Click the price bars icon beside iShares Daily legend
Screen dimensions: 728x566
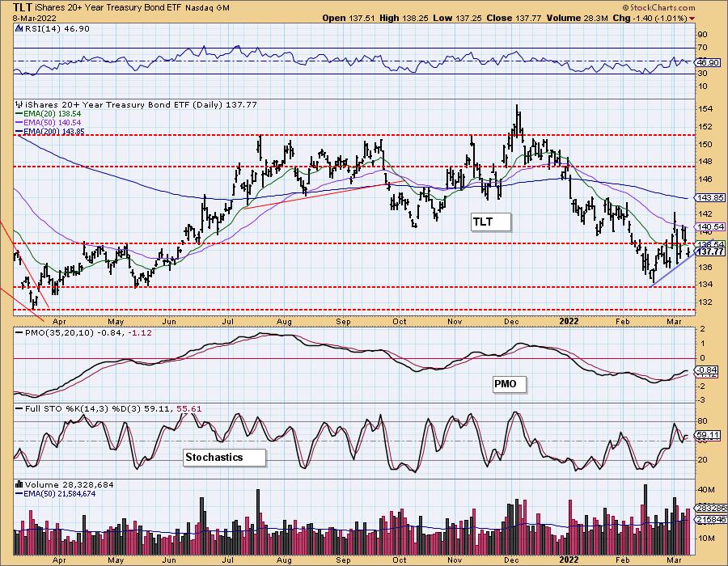pos(19,104)
